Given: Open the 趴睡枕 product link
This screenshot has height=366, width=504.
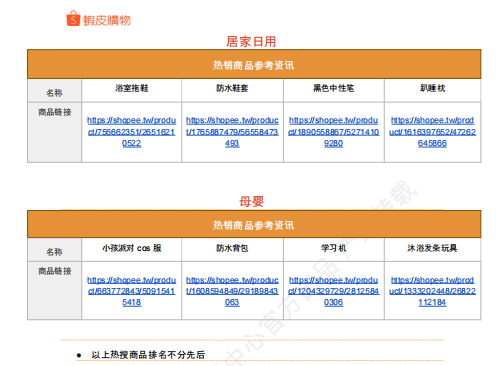Looking at the screenshot, I should (432, 132).
